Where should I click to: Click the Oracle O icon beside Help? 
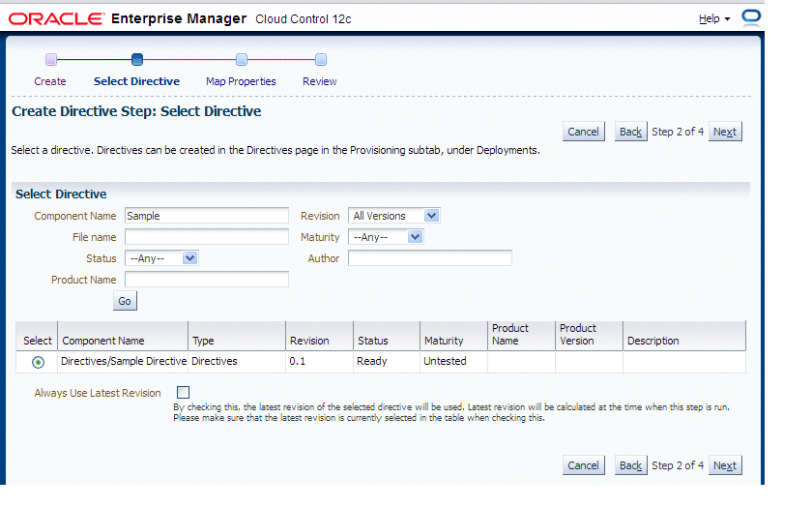(x=751, y=17)
